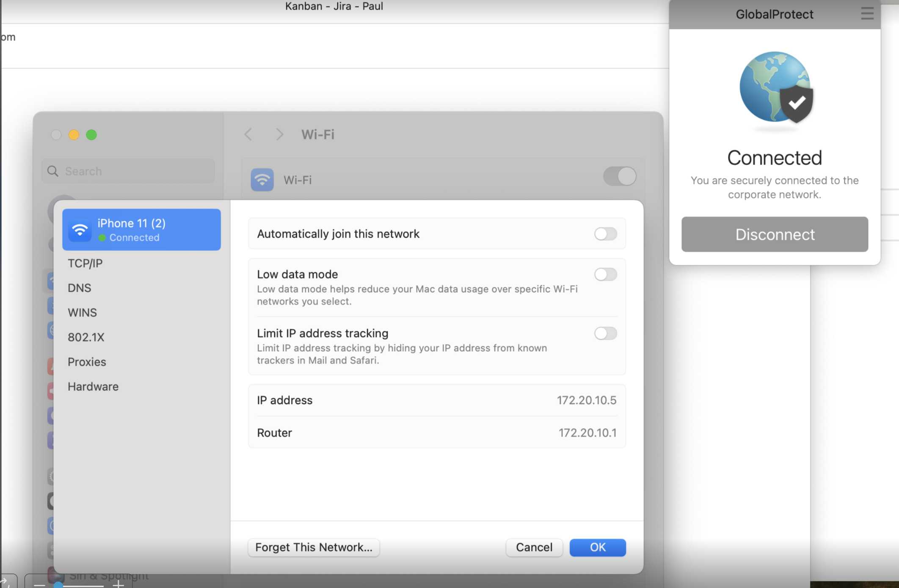Open the GlobalProtect hamburger menu

(x=867, y=14)
